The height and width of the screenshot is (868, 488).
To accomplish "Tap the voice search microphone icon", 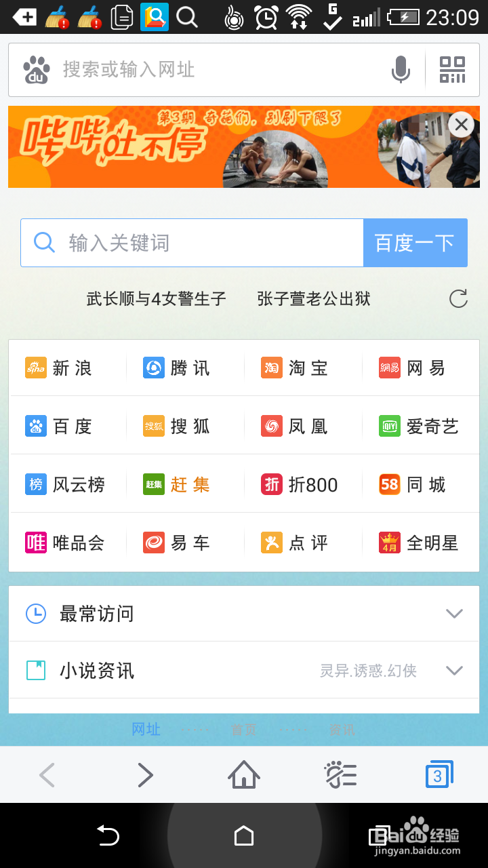I will (x=401, y=69).
